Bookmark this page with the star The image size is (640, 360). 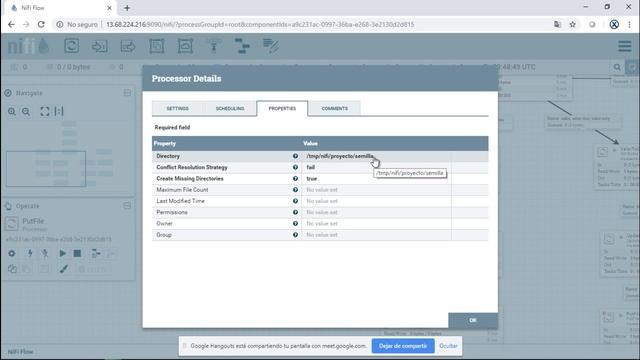573,24
